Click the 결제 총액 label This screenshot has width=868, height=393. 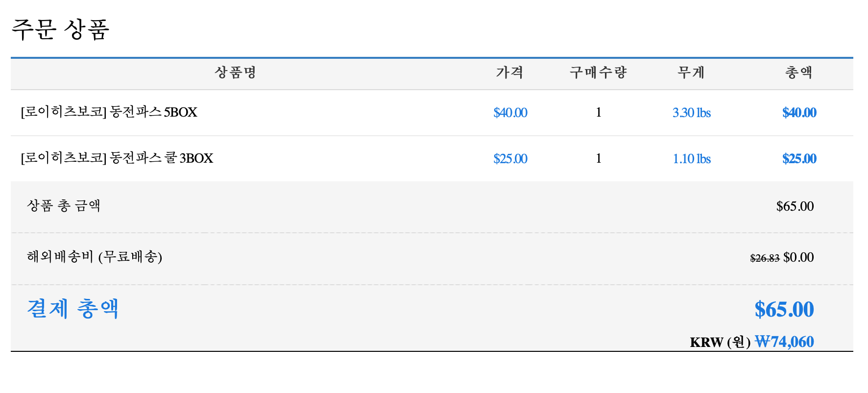tap(72, 309)
